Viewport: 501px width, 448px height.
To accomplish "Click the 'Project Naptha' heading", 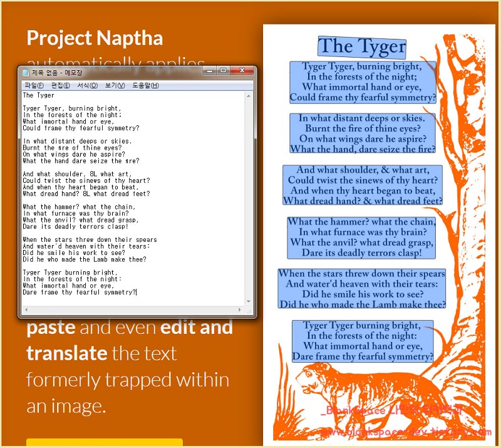I will tap(95, 38).
